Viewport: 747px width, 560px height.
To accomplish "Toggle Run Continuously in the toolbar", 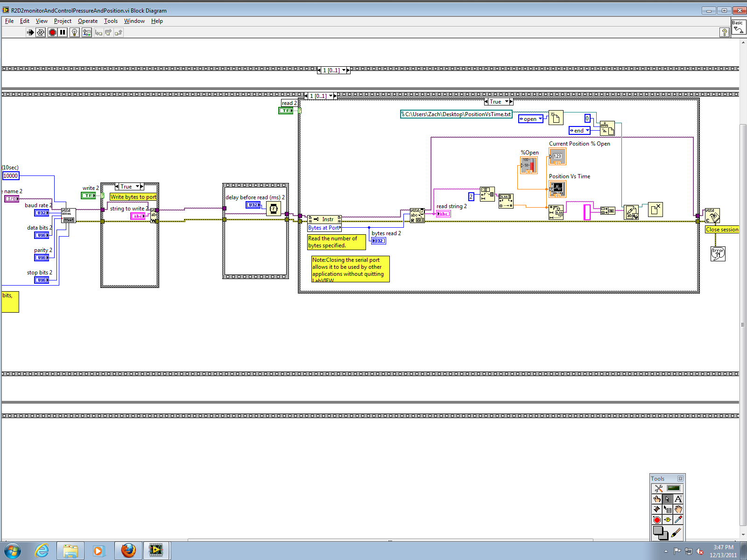I will (41, 32).
